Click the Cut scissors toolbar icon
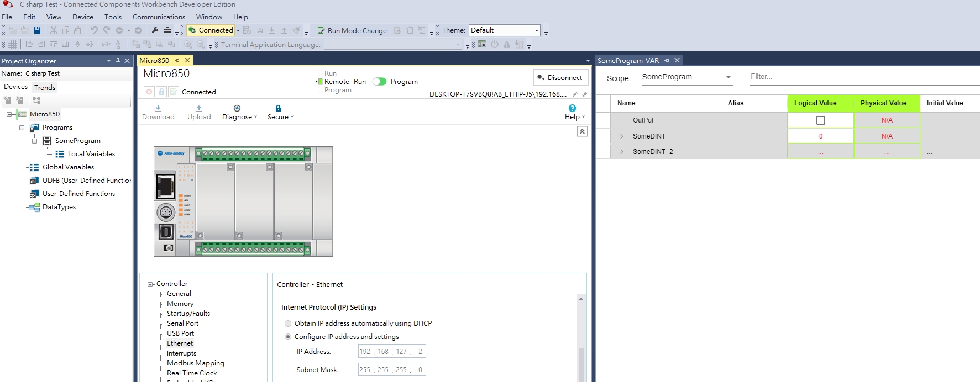The height and width of the screenshot is (382, 980). [54, 30]
